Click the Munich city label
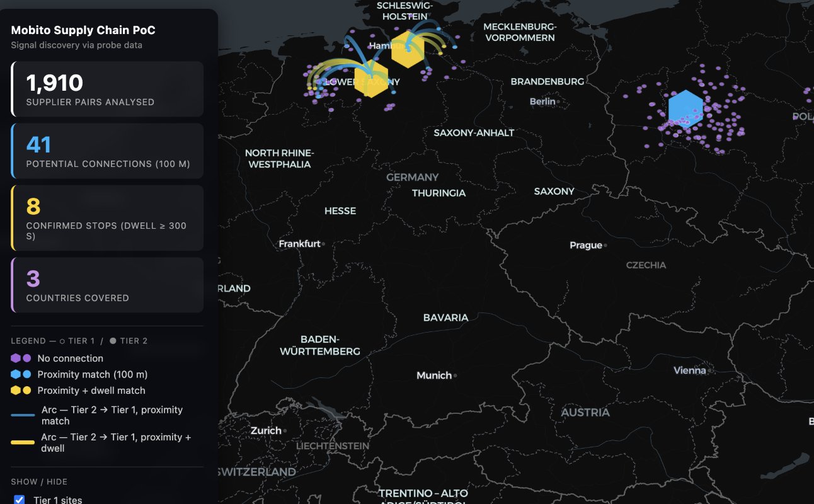Screen dimensions: 814x504 pyautogui.click(x=434, y=375)
